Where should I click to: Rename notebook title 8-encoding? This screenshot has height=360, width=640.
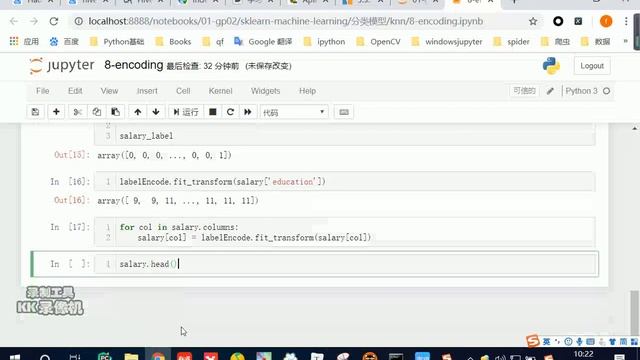click(133, 65)
